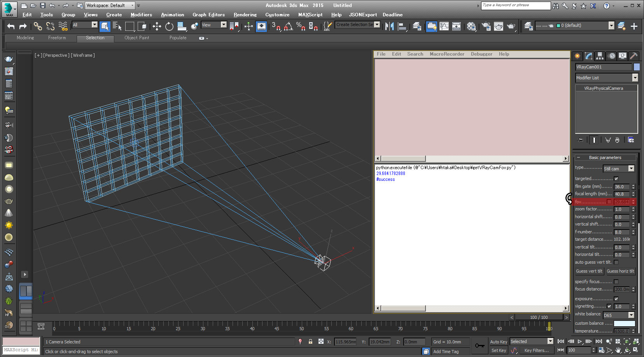Screen dimensions: 644x357
Task: Click the Pan View hand icon
Action: tap(618, 350)
